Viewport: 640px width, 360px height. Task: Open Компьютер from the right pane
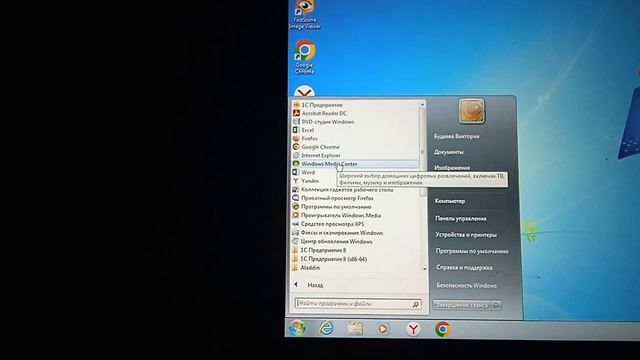click(450, 201)
